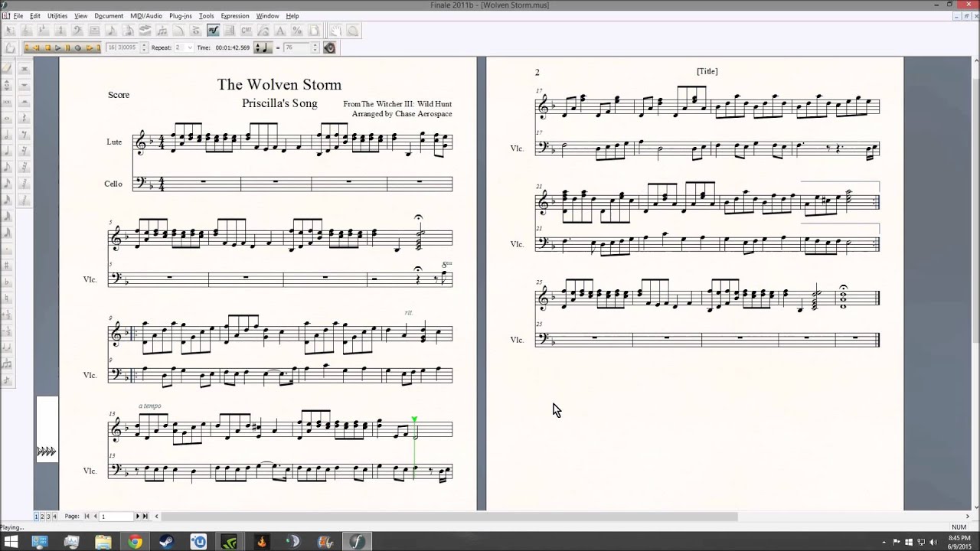Select the Tuplet tool in main toolbar
The height and width of the screenshot is (551, 980).
(162, 31)
